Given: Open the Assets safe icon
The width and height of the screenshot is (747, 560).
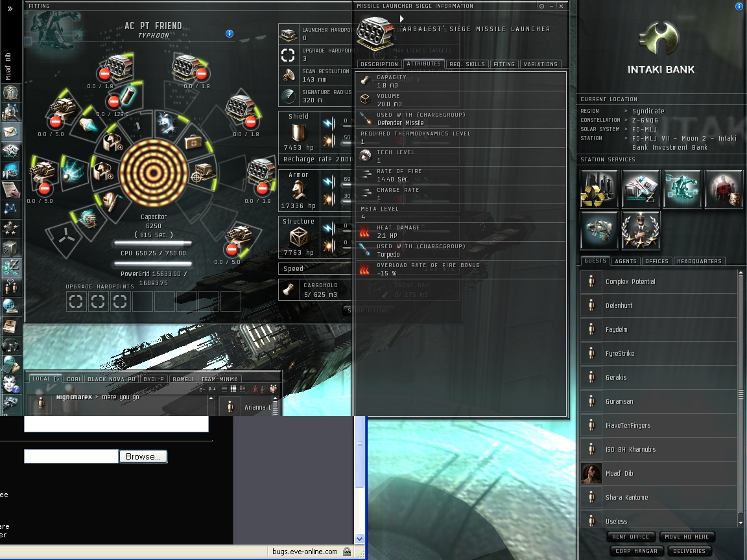Looking at the screenshot, I should [x=10, y=248].
